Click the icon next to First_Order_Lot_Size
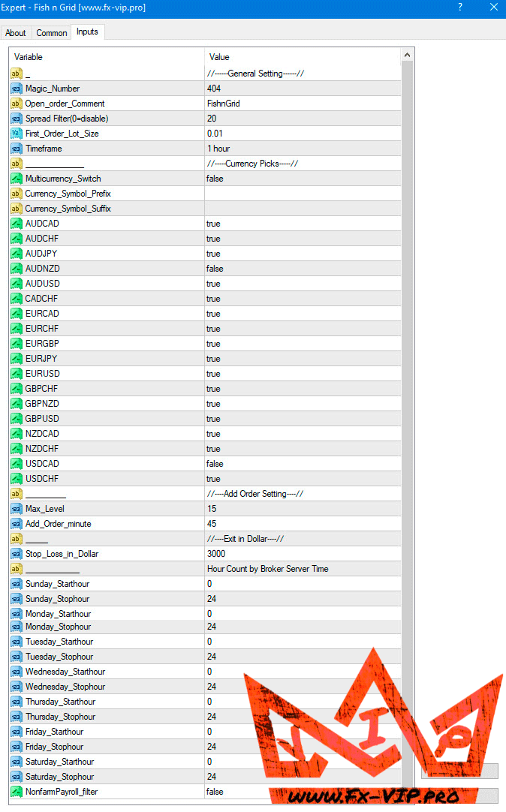 pos(16,134)
